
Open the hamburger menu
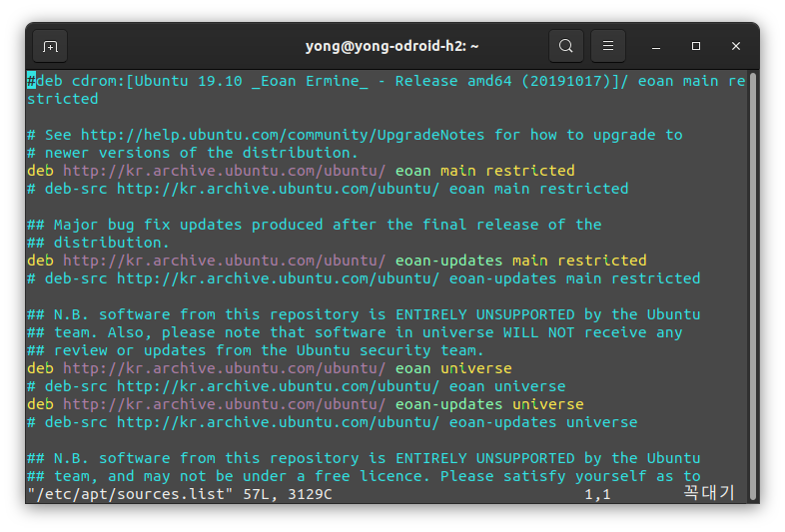[608, 46]
